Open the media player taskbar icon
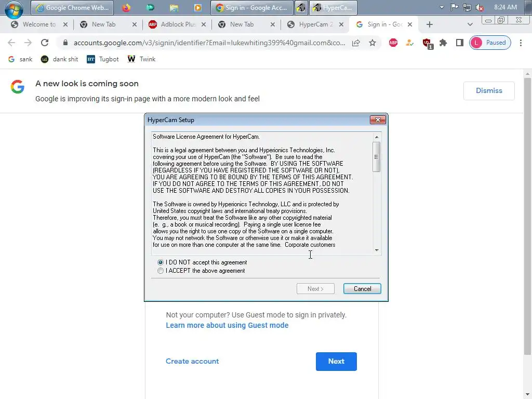The width and height of the screenshot is (532, 399). click(197, 7)
